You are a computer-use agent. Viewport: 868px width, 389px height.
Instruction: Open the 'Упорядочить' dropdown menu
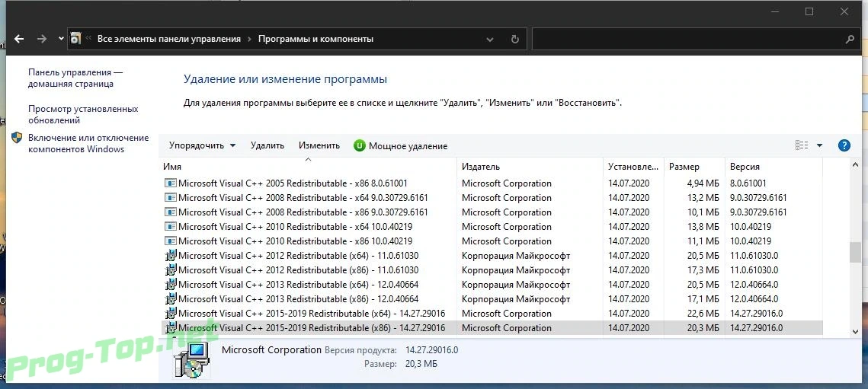coord(202,145)
